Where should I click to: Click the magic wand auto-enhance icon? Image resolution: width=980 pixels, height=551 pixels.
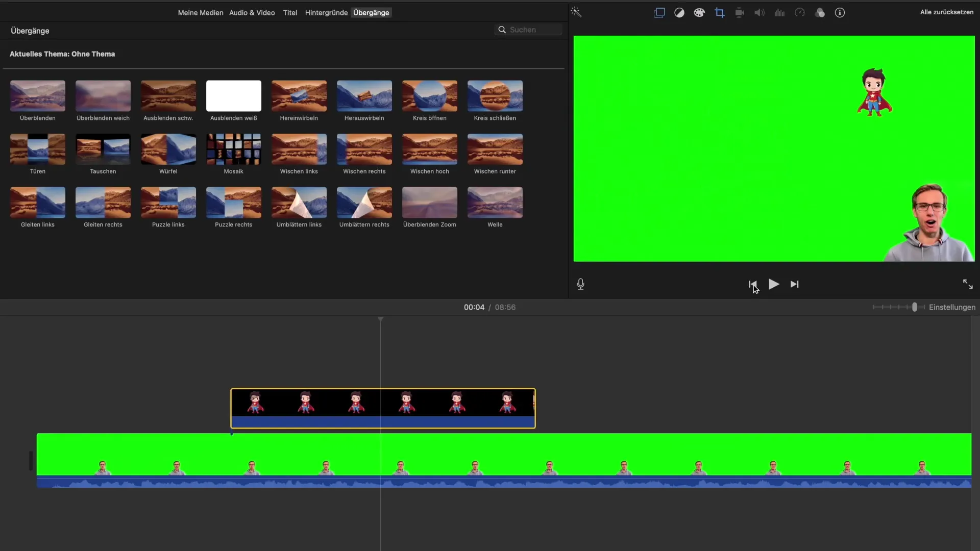coord(576,12)
